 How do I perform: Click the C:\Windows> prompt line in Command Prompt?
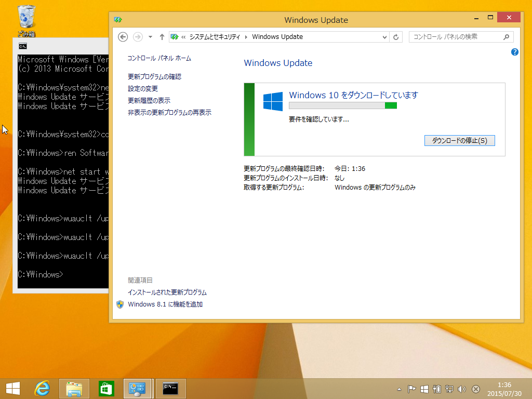pyautogui.click(x=41, y=274)
